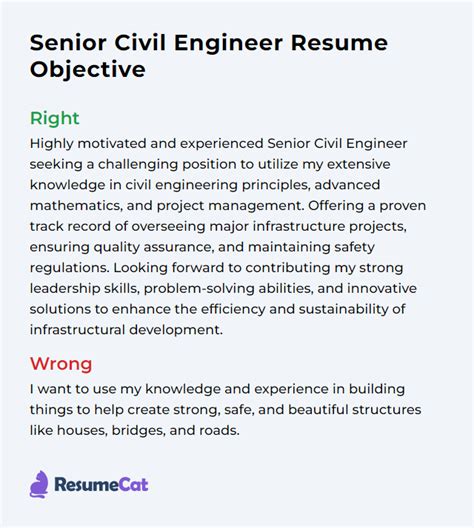Screen dimensions: 474x528
Task: Click the green Right heading
Action: coord(55,119)
